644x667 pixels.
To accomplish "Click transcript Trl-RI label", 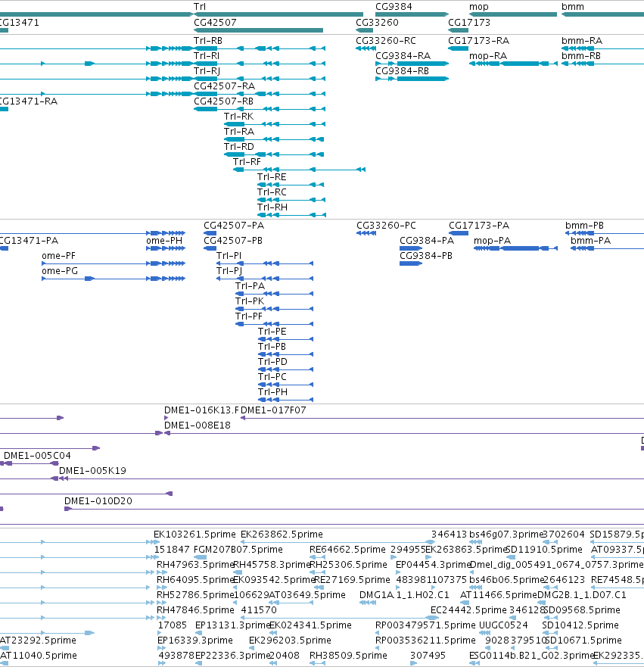I will coord(207,56).
